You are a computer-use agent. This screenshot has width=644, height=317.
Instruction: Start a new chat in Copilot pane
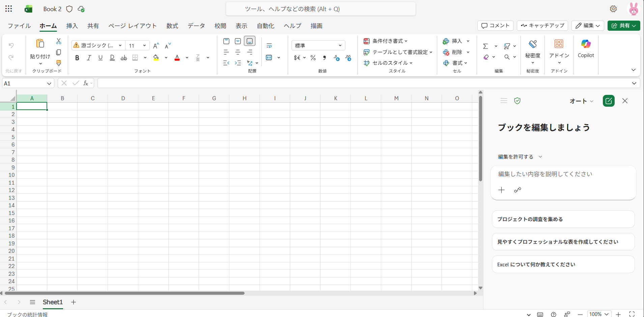(x=609, y=101)
